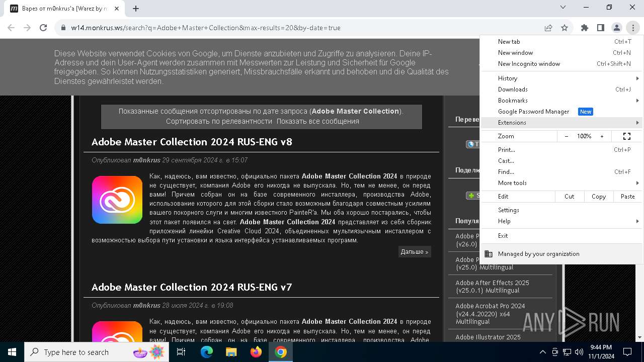This screenshot has height=362, width=644.
Task: Select New window menu item
Action: [x=561, y=53]
